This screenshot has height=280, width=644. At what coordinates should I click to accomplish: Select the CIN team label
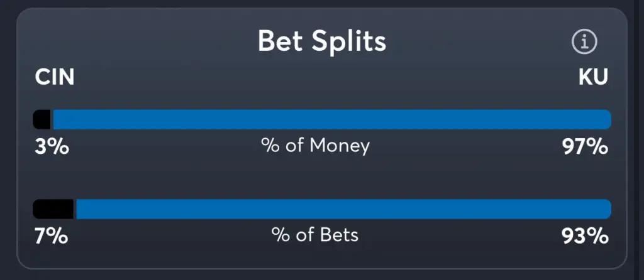pos(55,77)
